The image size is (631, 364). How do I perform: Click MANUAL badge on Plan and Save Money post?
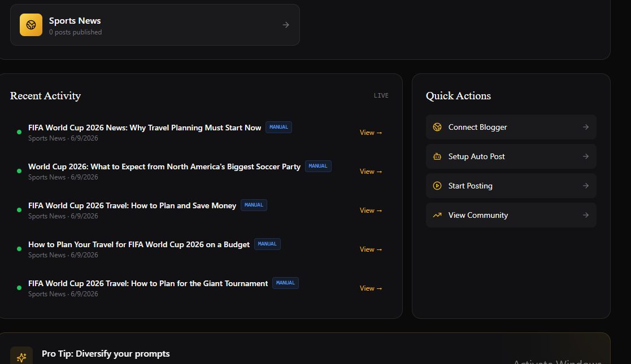tap(254, 205)
